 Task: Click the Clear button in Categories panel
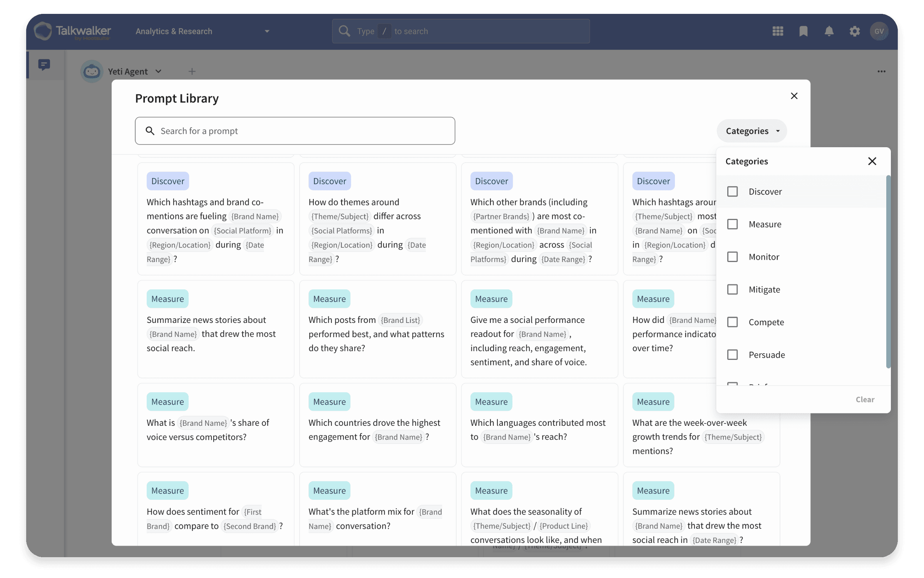(865, 400)
